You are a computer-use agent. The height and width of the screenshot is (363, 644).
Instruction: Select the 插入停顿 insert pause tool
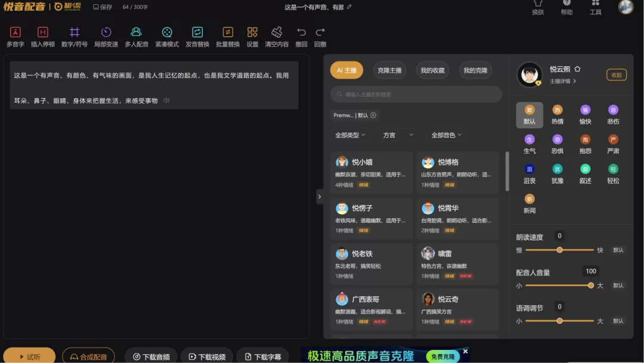click(x=43, y=37)
